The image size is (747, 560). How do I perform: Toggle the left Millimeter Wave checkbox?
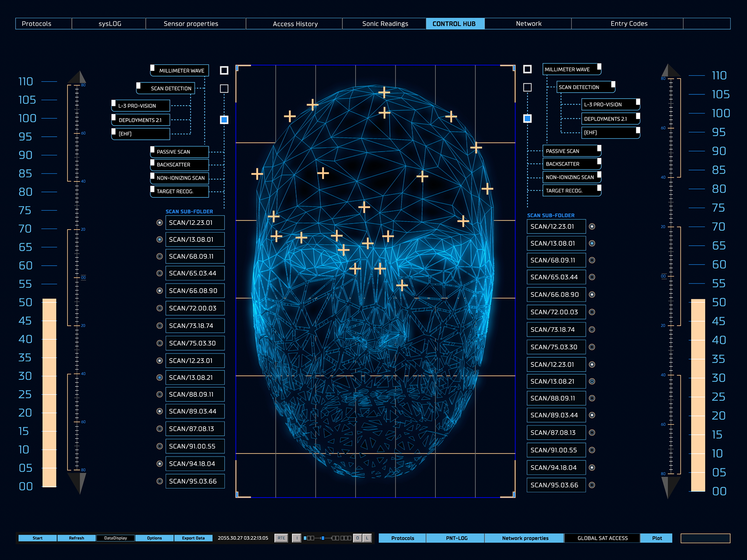click(224, 70)
